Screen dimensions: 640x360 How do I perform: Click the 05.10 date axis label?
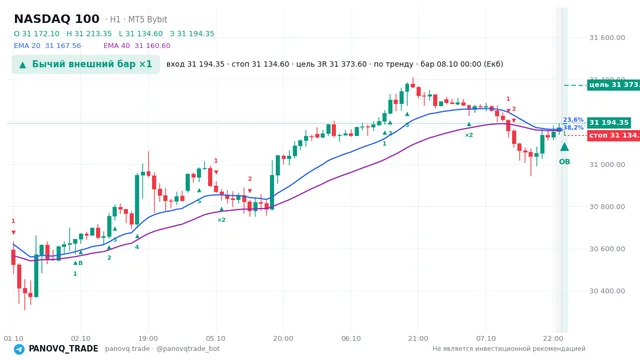pyautogui.click(x=216, y=339)
